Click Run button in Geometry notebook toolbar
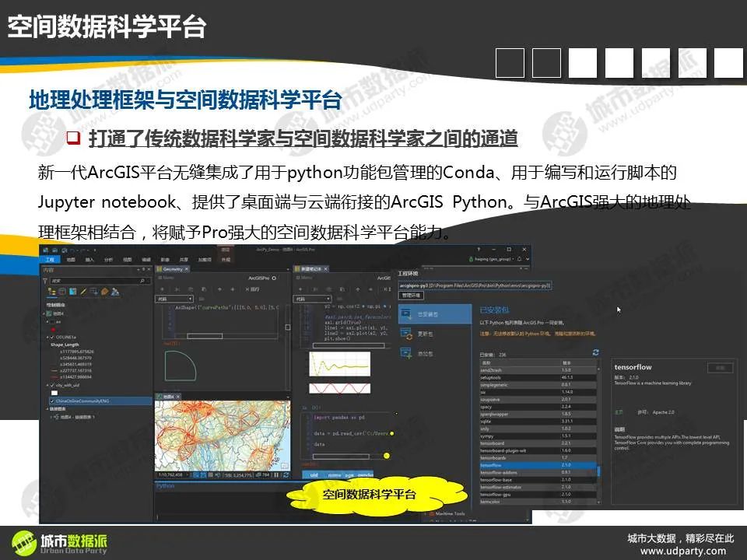Viewport: 747px width, 560px height. [x=252, y=289]
